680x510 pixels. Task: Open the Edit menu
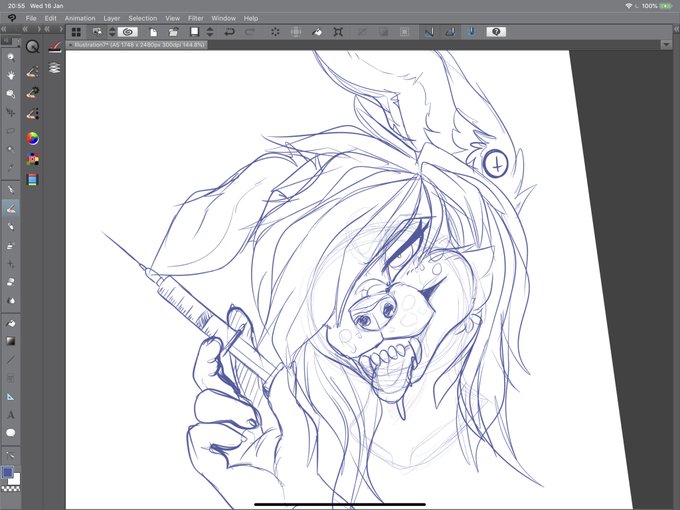click(50, 18)
